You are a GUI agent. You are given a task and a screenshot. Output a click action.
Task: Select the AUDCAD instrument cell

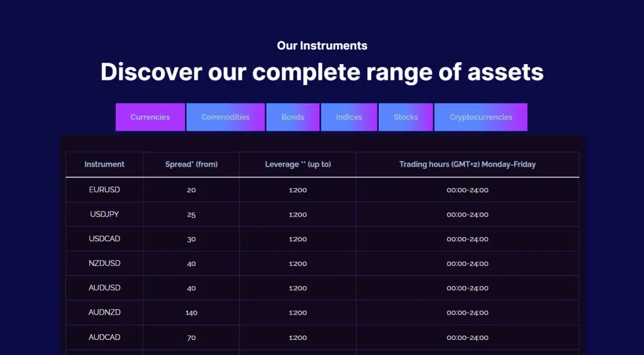click(x=104, y=337)
